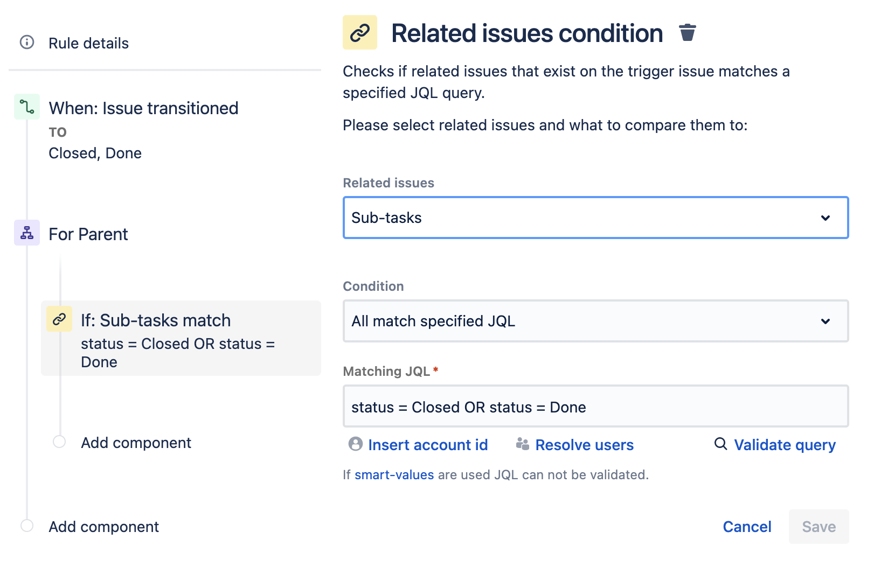This screenshot has height=588, width=874.
Task: Click the large link icon beside the title
Action: coord(360,33)
